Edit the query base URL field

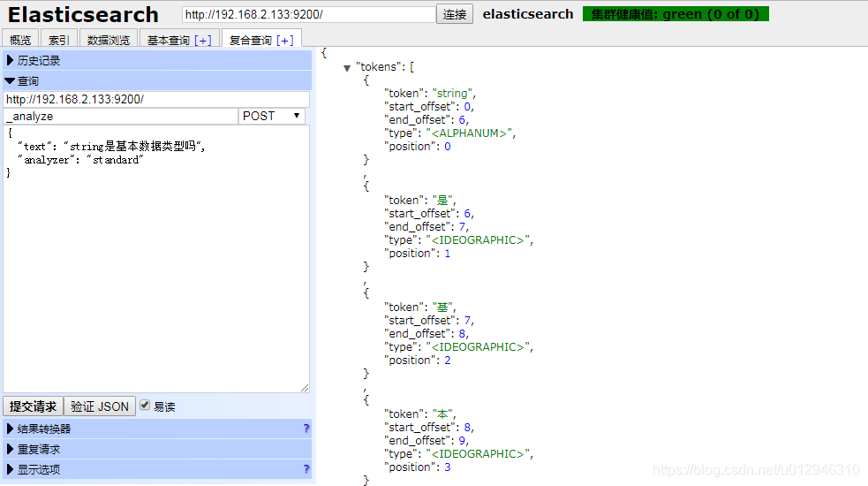[156, 99]
